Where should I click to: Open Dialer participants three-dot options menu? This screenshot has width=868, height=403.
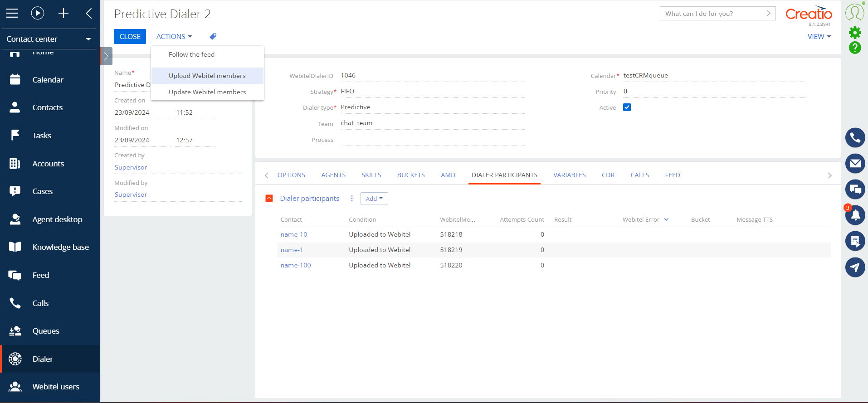point(351,199)
